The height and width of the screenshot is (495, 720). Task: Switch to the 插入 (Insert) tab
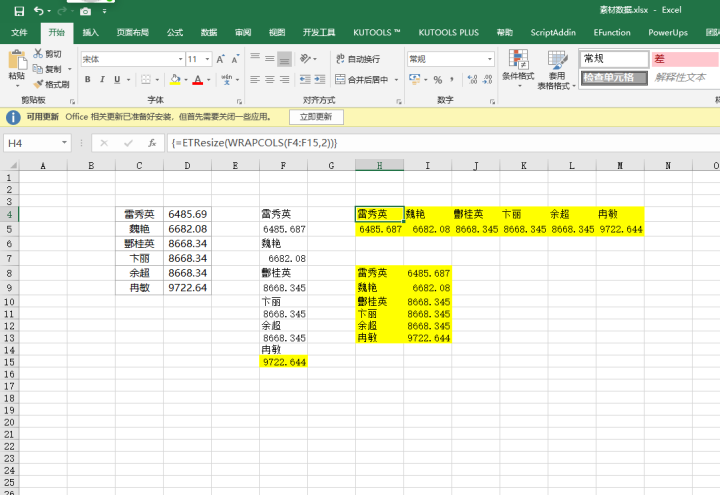point(90,33)
